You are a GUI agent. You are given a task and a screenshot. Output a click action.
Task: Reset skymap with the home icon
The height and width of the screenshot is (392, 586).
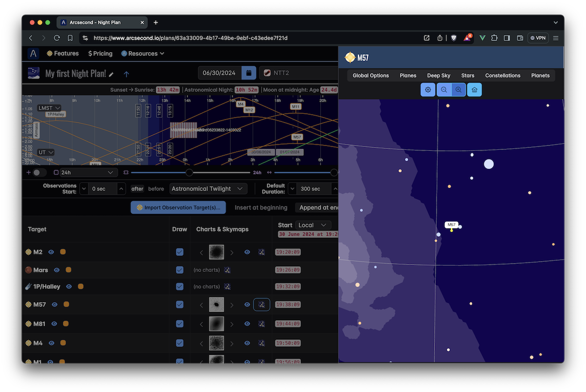click(474, 90)
